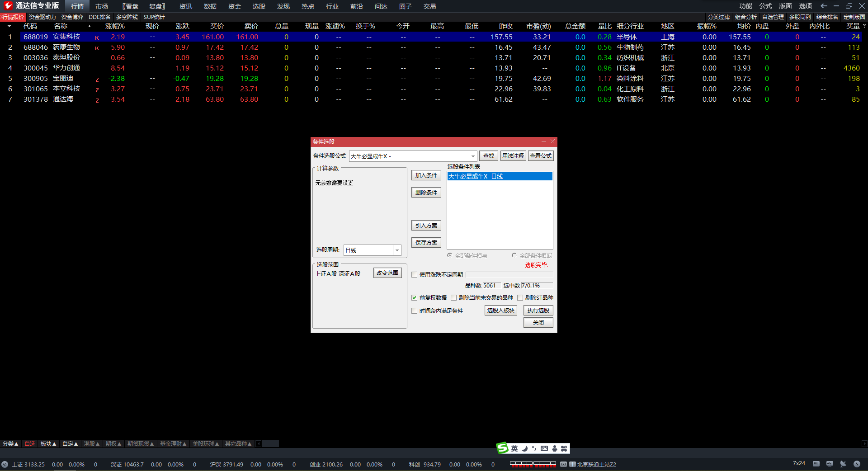Viewport: 868px width, 471px height.
Task: Click 改变范围 button
Action: click(387, 273)
